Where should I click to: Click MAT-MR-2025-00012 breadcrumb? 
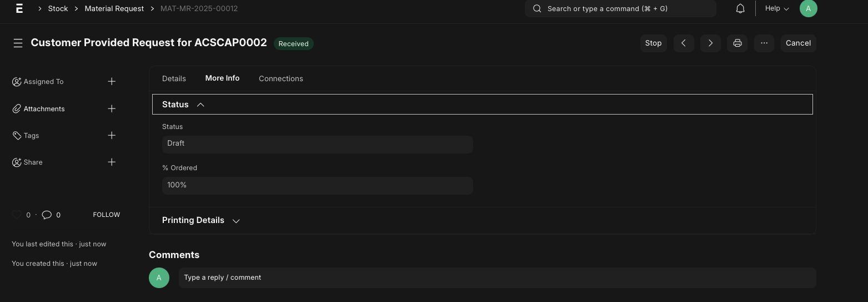[x=199, y=8]
